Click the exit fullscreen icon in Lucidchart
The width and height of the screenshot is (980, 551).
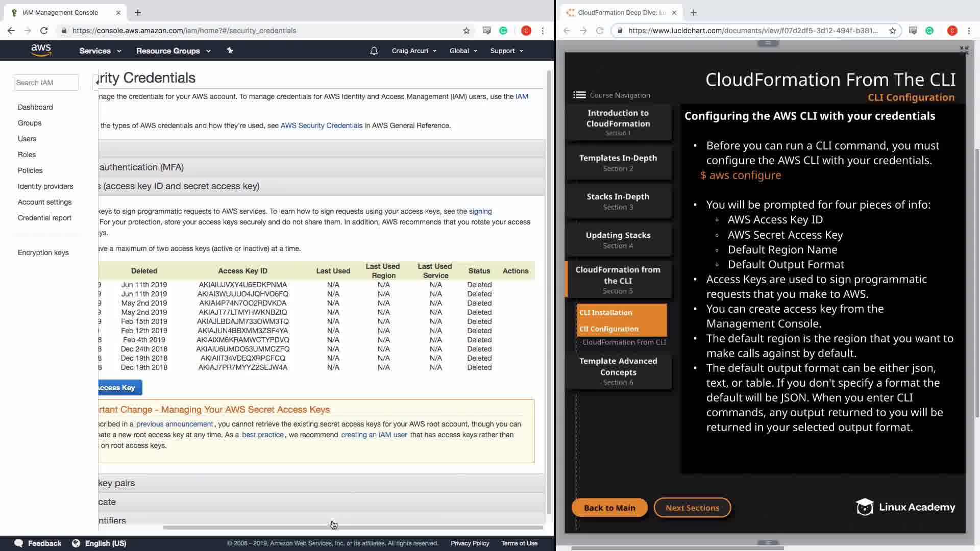tap(964, 50)
